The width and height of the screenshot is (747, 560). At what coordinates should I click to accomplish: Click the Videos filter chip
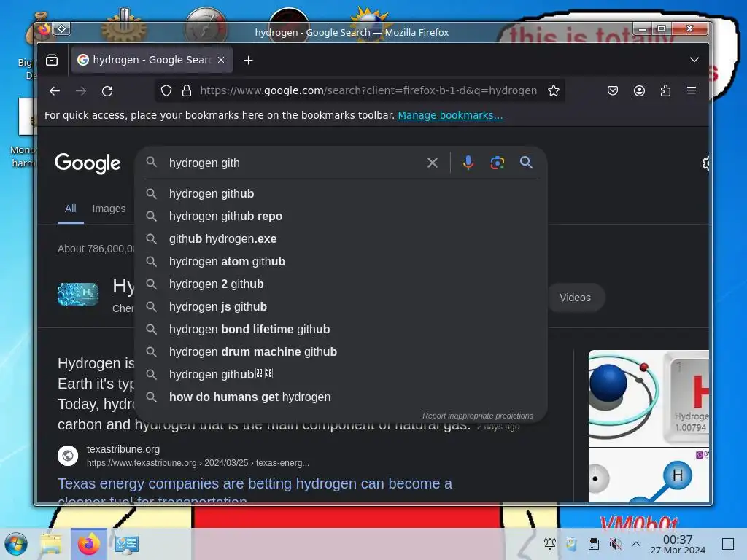click(x=575, y=297)
